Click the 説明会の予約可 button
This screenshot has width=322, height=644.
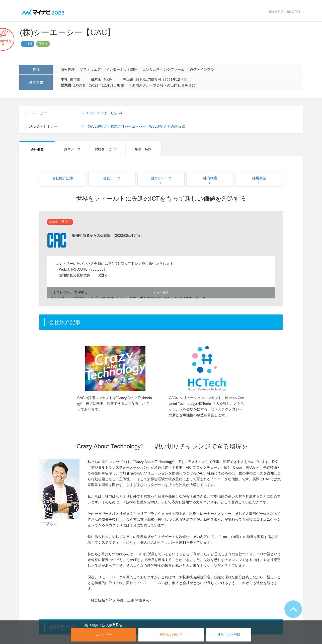tap(171, 634)
